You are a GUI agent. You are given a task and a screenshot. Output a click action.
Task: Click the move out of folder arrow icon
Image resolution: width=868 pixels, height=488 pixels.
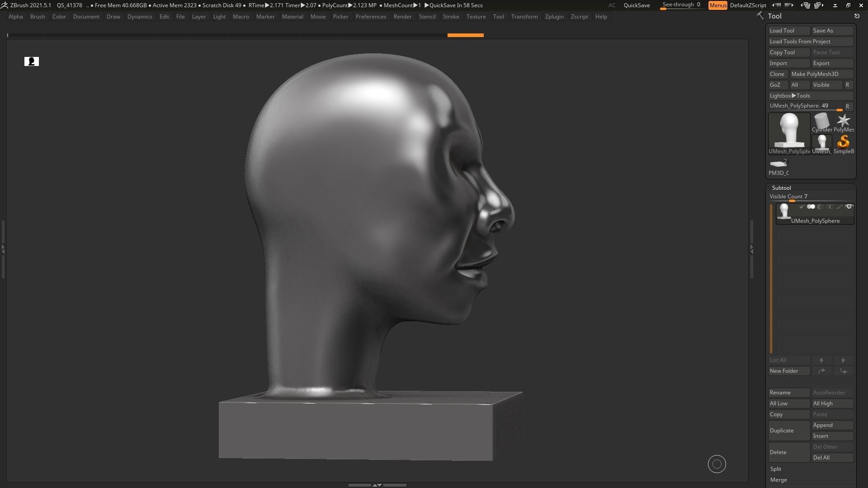843,371
